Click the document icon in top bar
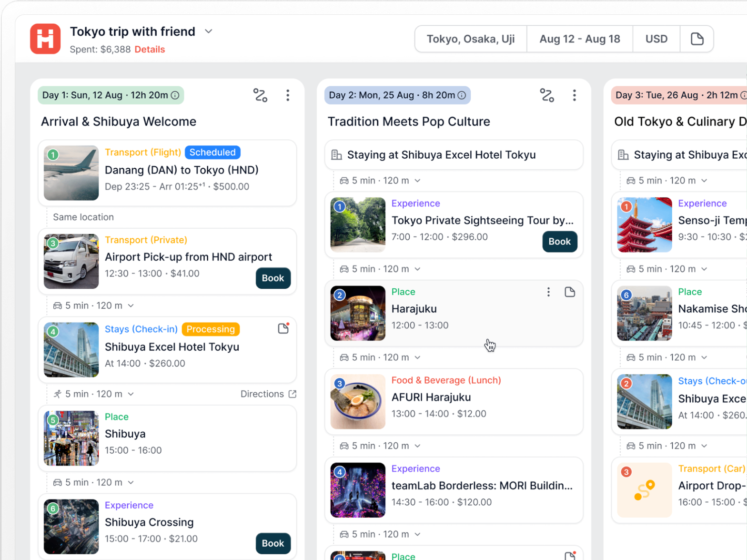This screenshot has height=560, width=747. point(697,39)
